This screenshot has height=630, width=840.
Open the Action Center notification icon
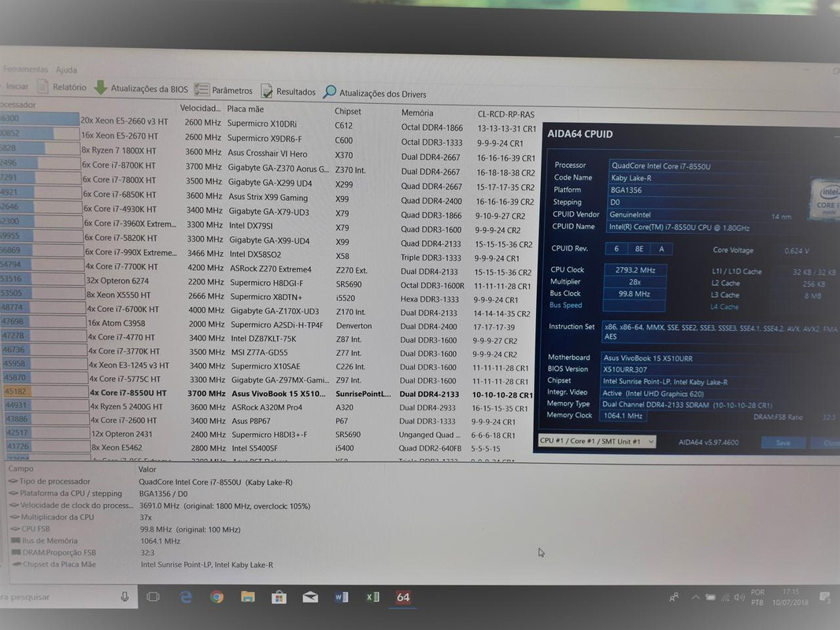tap(825, 598)
